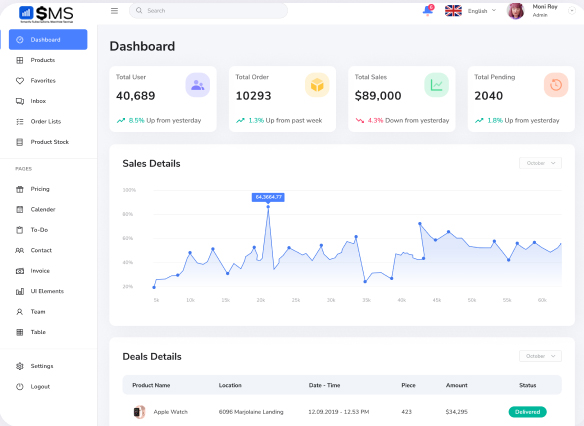Open the Product Stock page
This screenshot has height=426, width=584.
[x=50, y=142]
